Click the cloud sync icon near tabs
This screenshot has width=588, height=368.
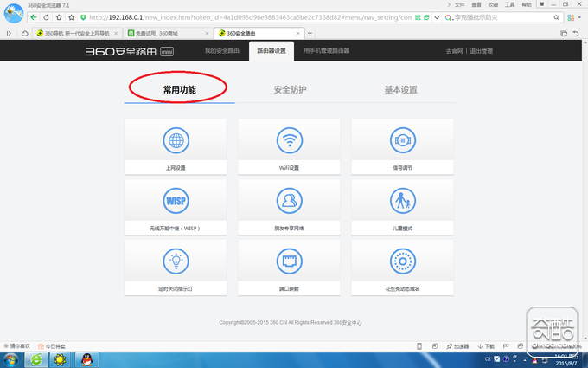(25, 34)
